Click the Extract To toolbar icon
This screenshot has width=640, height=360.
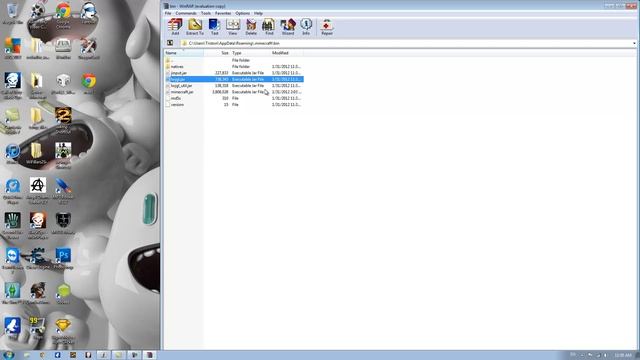coord(195,27)
